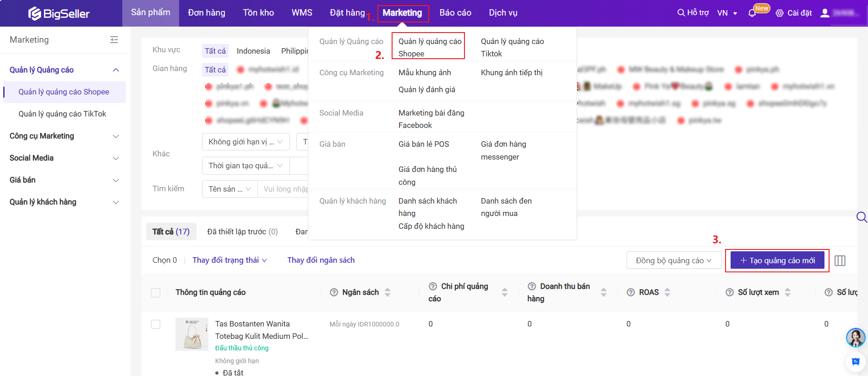Image resolution: width=868 pixels, height=376 pixels.
Task: Sort by Doanh thu bán hàng arrows
Action: coord(604,293)
